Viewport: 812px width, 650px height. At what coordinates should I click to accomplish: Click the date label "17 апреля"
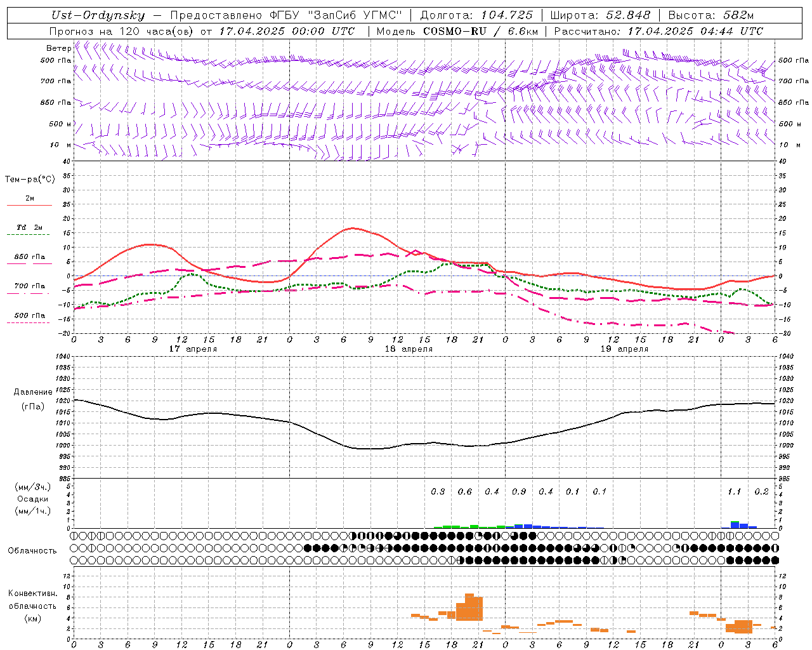pyautogui.click(x=193, y=349)
